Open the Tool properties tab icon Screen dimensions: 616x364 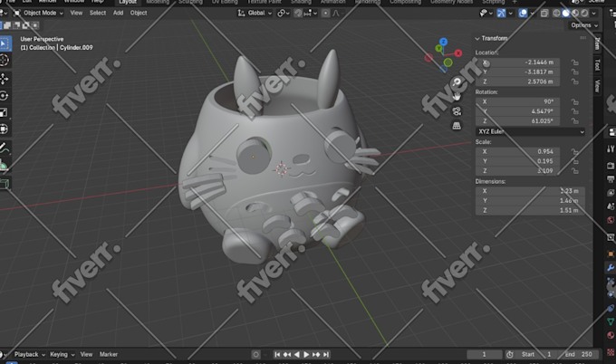click(611, 148)
